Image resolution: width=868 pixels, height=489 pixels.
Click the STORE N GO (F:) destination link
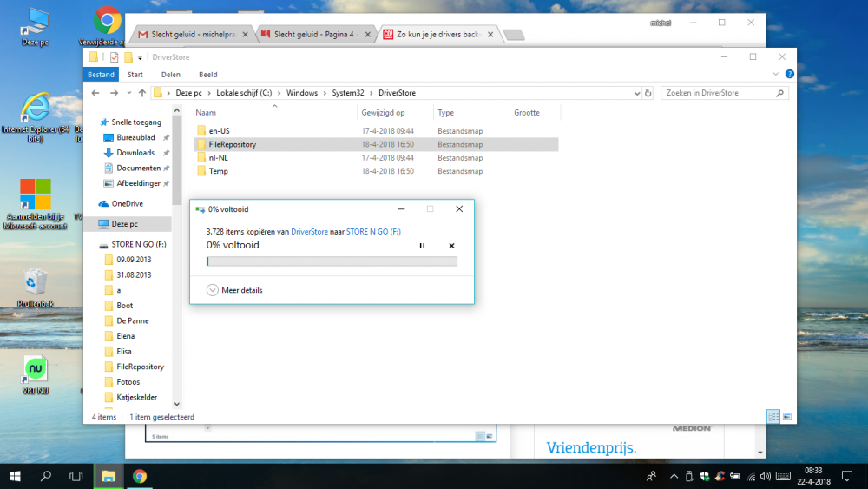[x=373, y=232]
